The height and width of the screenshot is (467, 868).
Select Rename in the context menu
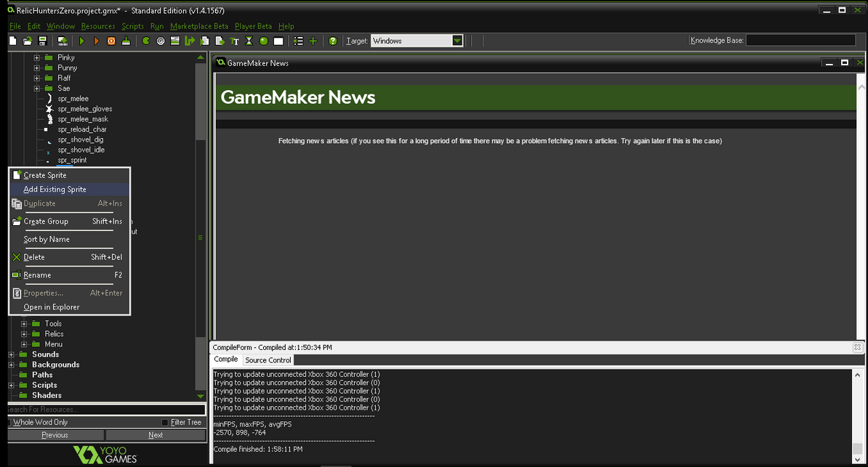[69, 275]
